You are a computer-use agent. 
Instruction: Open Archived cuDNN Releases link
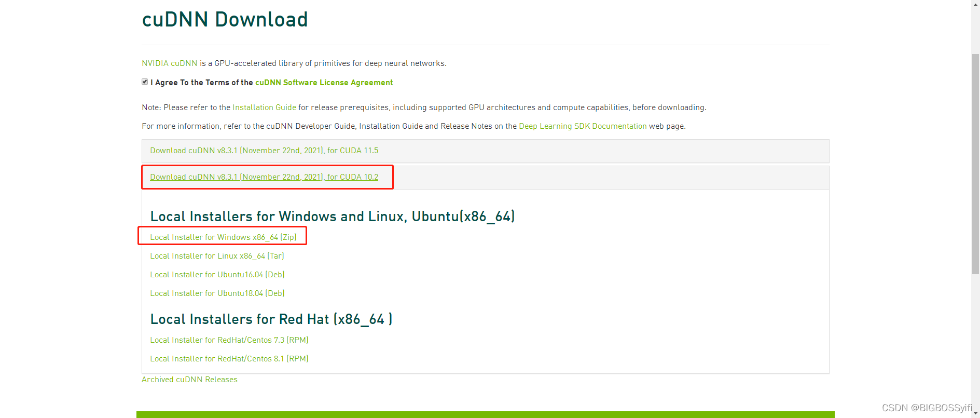click(x=189, y=380)
